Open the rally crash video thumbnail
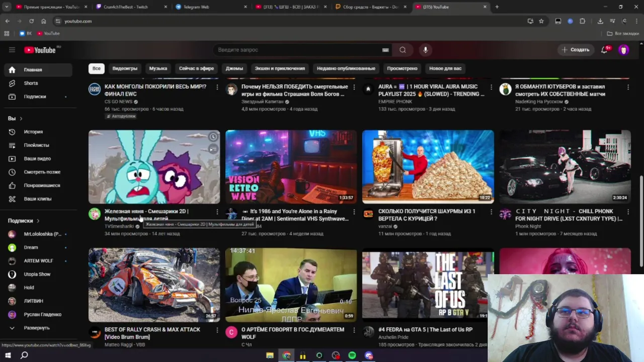The height and width of the screenshot is (362, 644). (154, 285)
